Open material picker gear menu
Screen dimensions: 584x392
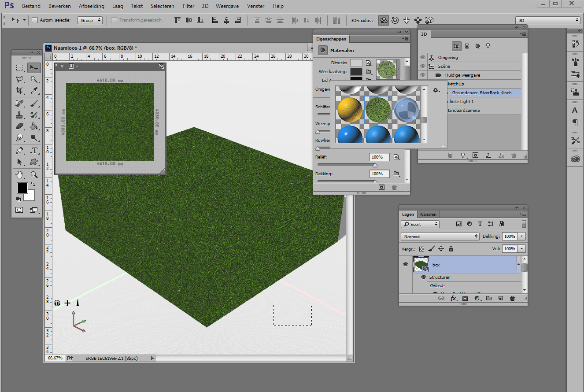pos(436,90)
